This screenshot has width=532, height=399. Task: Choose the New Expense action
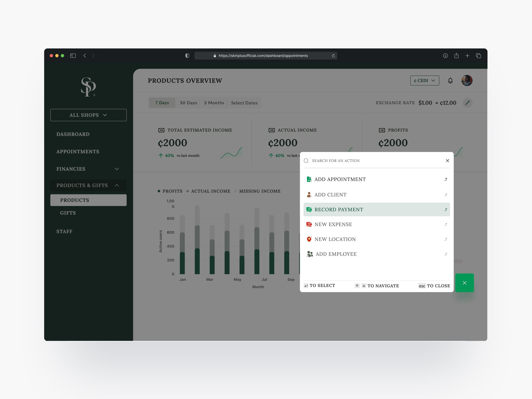(x=377, y=224)
